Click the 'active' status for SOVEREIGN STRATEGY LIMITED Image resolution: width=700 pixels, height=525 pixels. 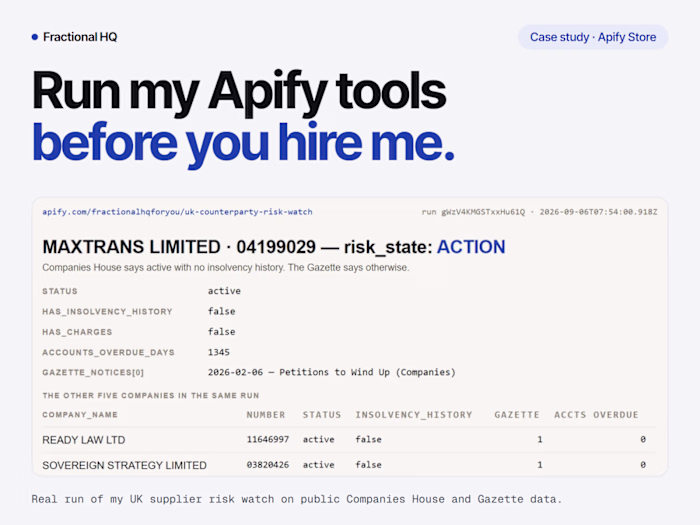pyautogui.click(x=319, y=465)
